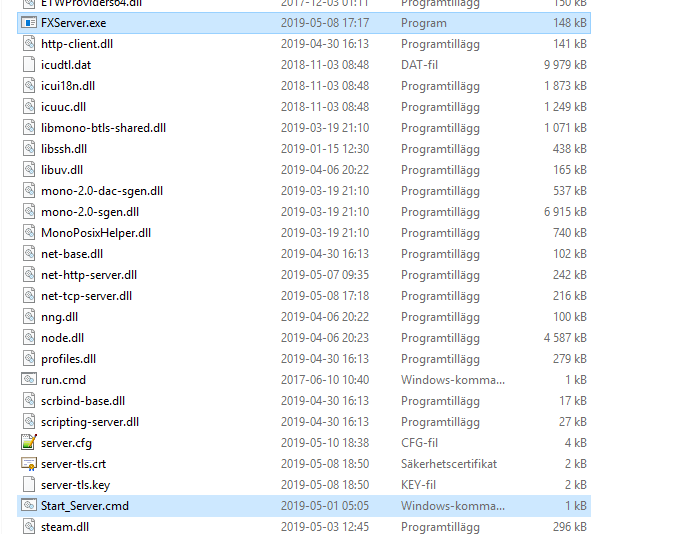Click the MonoPosixHelper.dll file icon

tap(29, 233)
